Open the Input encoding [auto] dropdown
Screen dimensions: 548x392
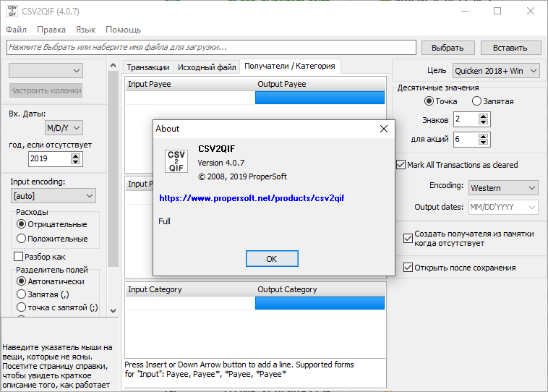(x=53, y=196)
